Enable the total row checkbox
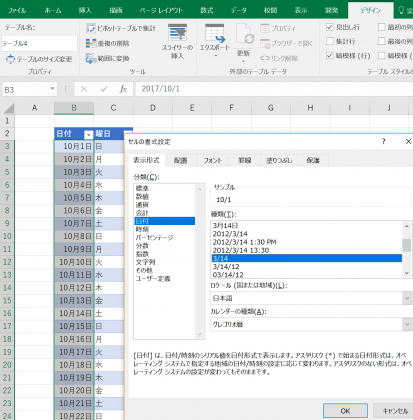 point(329,41)
